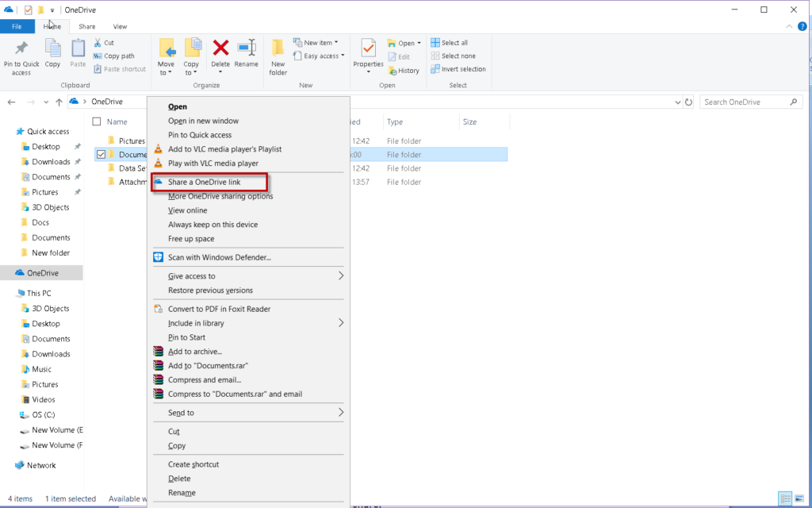Screen dimensions: 812x508
Task: Open New item dropdown in ribbon
Action: 316,43
